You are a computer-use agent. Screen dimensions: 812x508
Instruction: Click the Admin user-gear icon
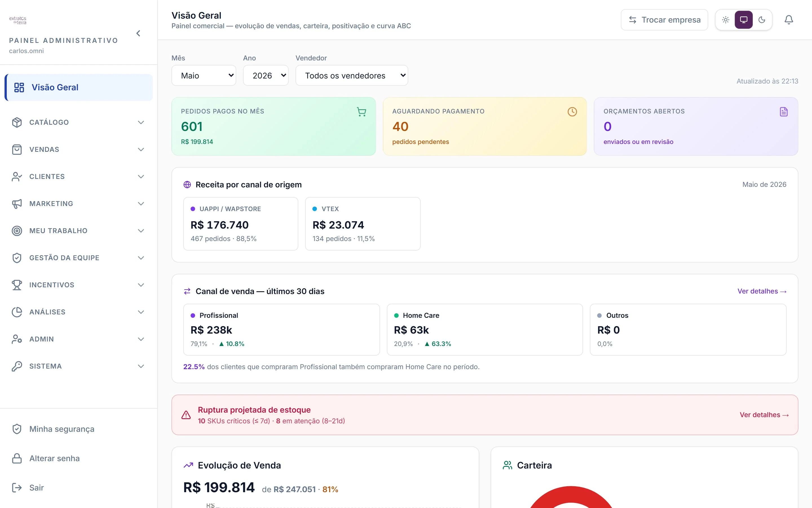tap(17, 339)
